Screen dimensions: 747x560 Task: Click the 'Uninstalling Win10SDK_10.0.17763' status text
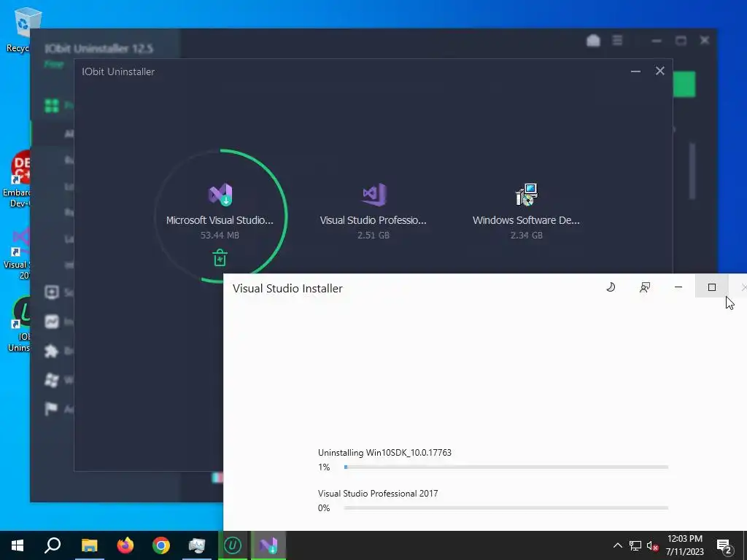[385, 452]
